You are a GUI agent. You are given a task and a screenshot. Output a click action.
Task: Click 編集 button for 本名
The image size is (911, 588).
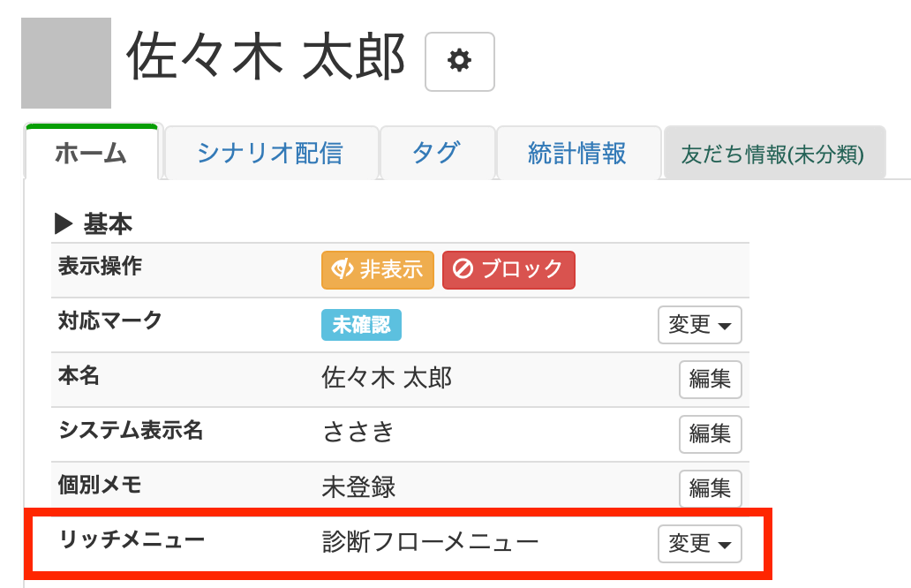coord(710,380)
